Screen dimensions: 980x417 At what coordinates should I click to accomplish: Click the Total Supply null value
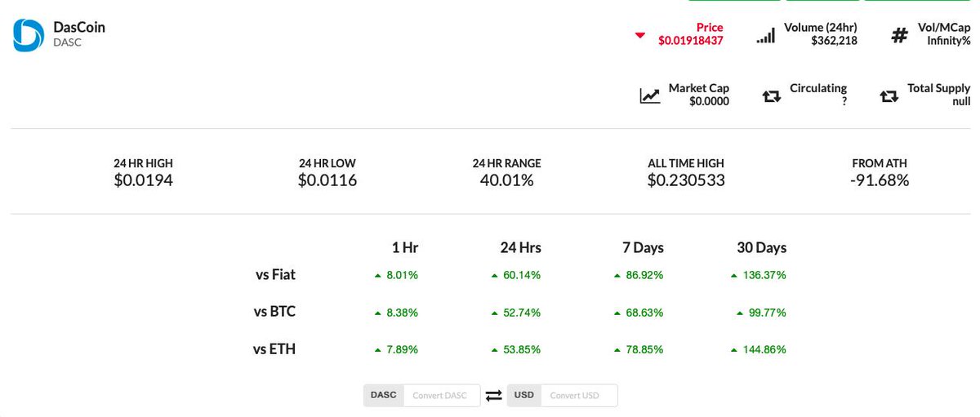pyautogui.click(x=961, y=102)
